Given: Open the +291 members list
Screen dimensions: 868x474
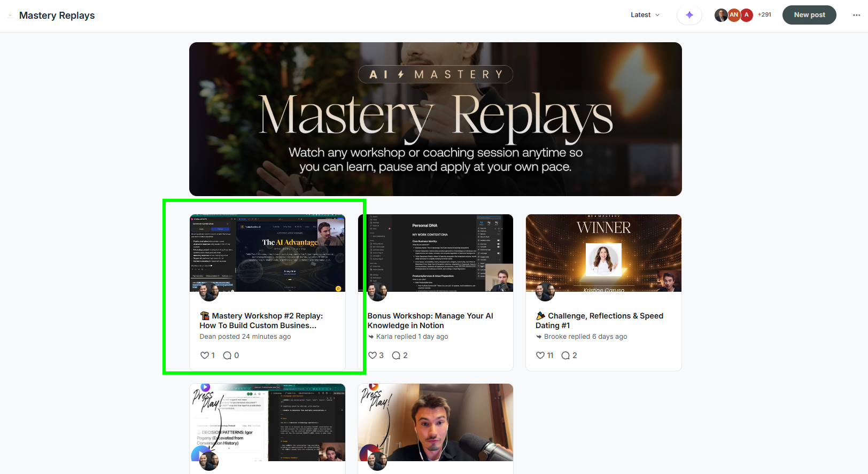Looking at the screenshot, I should click(x=764, y=15).
